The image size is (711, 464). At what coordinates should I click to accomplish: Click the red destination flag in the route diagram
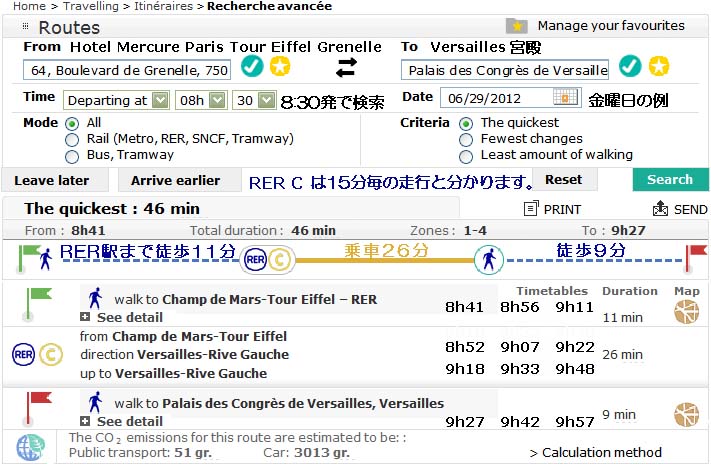[696, 258]
